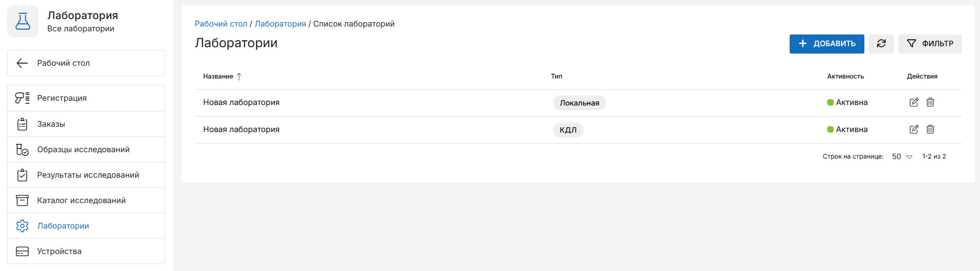Open the ФИЛЬТР filter panel
980x271 pixels.
pyautogui.click(x=930, y=43)
